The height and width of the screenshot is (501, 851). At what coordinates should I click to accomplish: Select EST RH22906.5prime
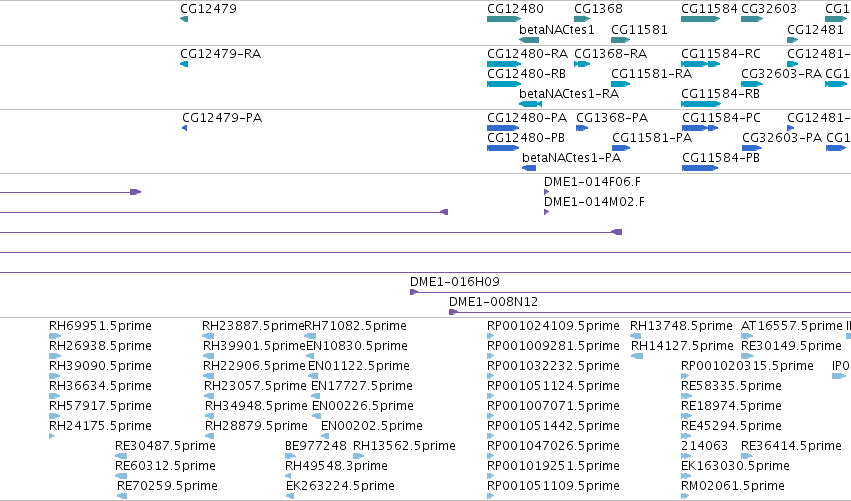tap(208, 376)
